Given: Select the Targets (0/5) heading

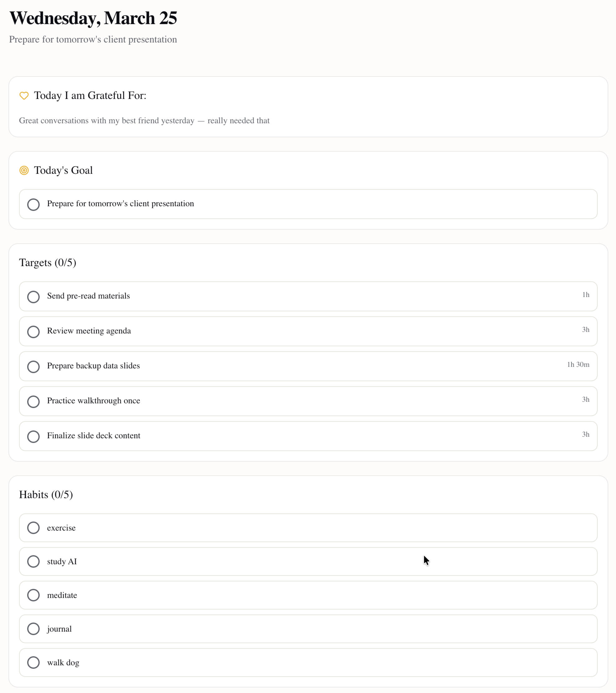Looking at the screenshot, I should click(x=47, y=262).
